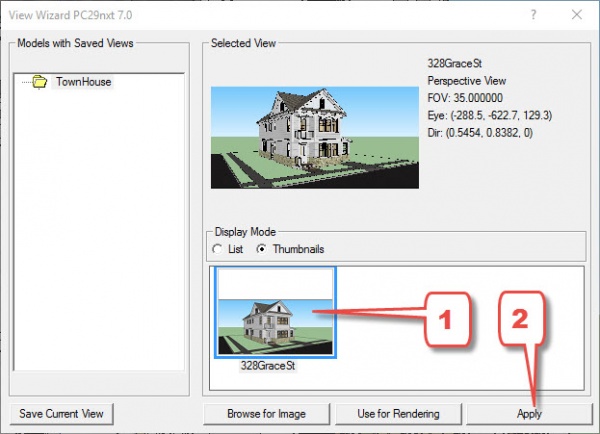Viewport: 600px width, 434px height.
Task: Apply the selected view
Action: coord(528,412)
